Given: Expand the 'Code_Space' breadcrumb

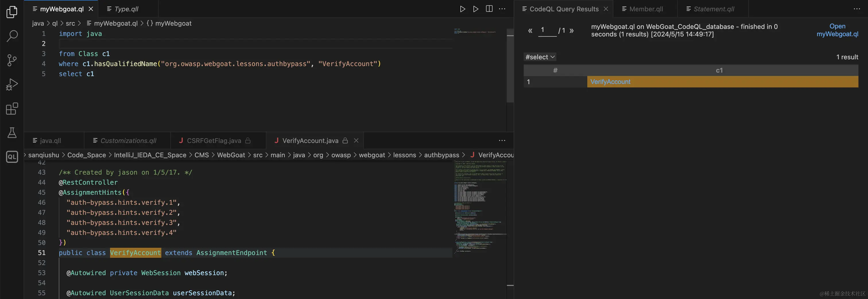Looking at the screenshot, I should click(87, 155).
